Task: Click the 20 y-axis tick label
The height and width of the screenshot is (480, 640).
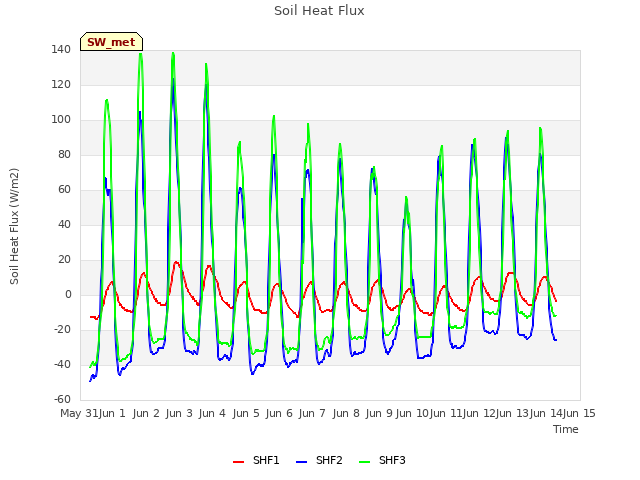Action: click(x=64, y=260)
